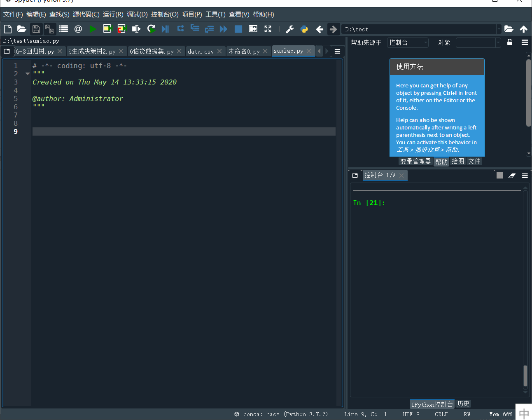Open the 对象 object combo box
Viewport: 532px width, 420px height.
pyautogui.click(x=478, y=42)
